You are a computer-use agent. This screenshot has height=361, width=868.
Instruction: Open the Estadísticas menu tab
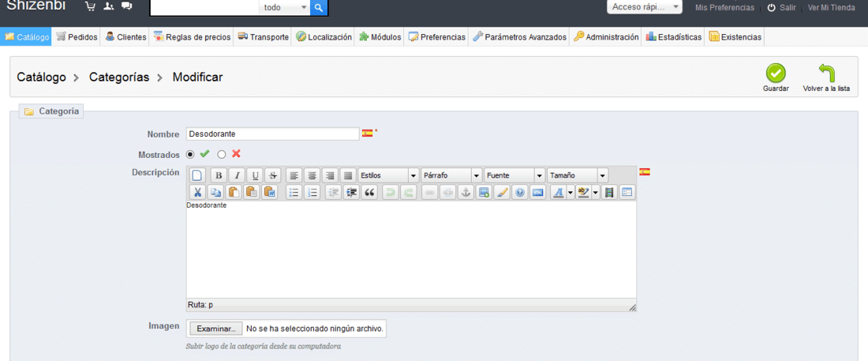click(674, 37)
